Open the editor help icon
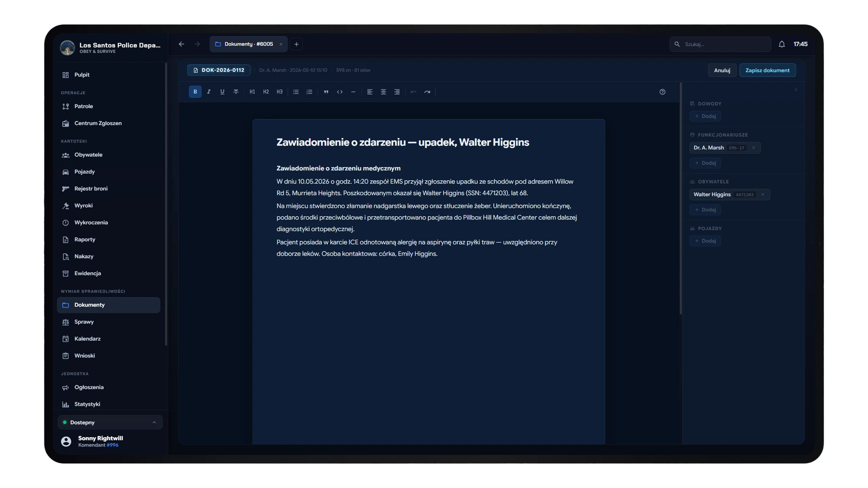The height and width of the screenshot is (488, 868). (662, 91)
